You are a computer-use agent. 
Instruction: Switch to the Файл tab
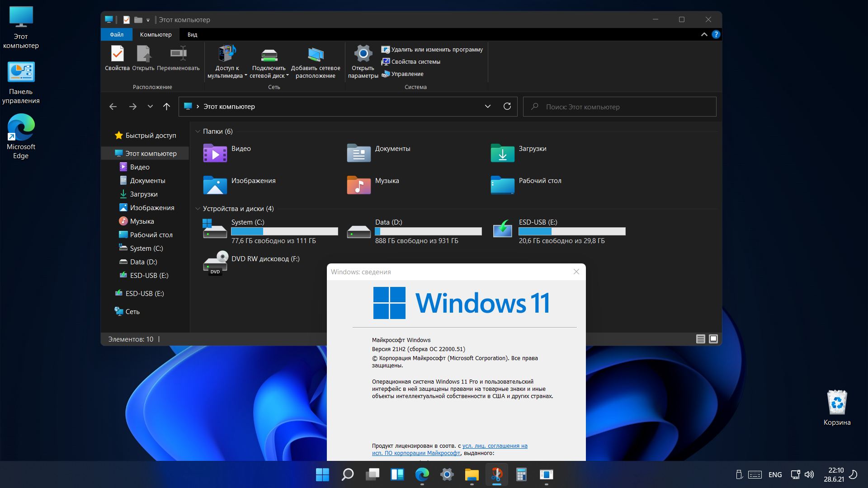point(117,34)
